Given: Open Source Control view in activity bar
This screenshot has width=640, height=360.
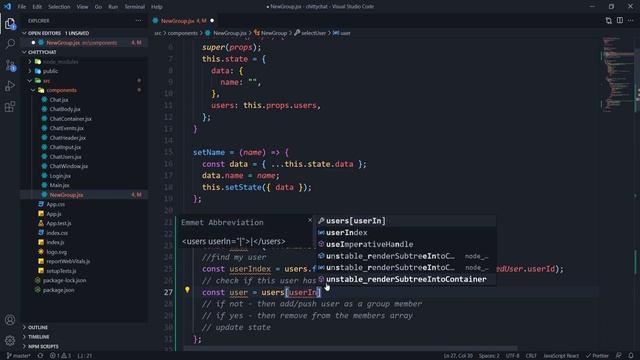Looking at the screenshot, I should click(10, 65).
